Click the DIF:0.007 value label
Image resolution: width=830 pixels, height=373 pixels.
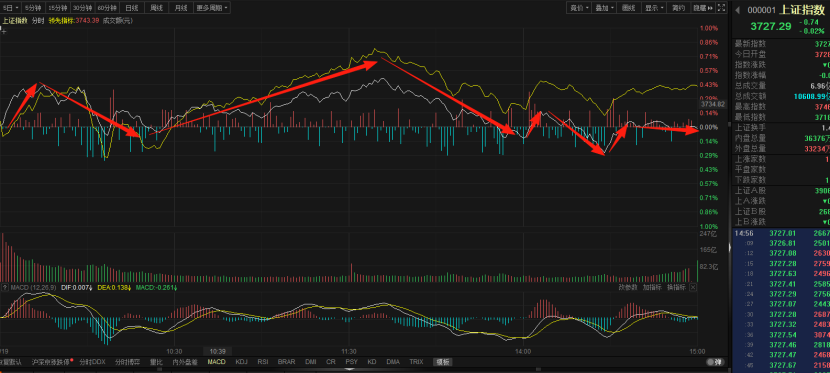click(x=78, y=287)
